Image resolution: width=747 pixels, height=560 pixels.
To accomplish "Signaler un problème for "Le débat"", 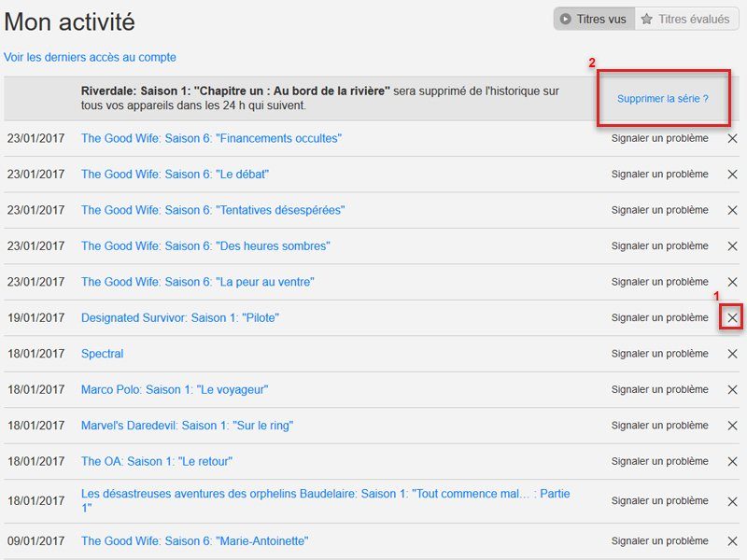I will (660, 175).
